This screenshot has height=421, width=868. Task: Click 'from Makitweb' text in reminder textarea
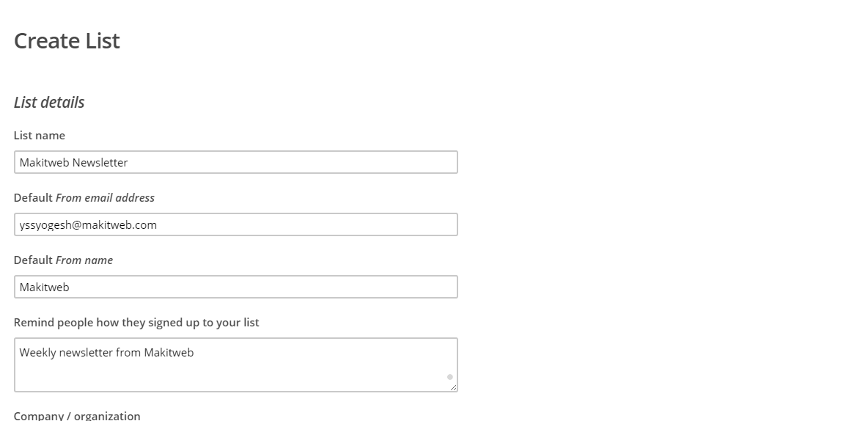pos(155,352)
